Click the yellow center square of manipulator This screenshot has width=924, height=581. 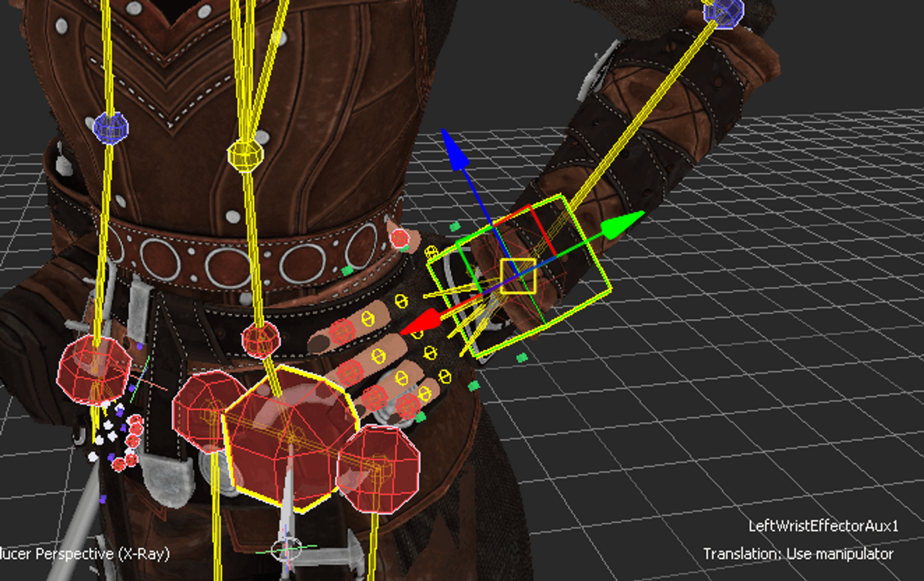pos(517,276)
